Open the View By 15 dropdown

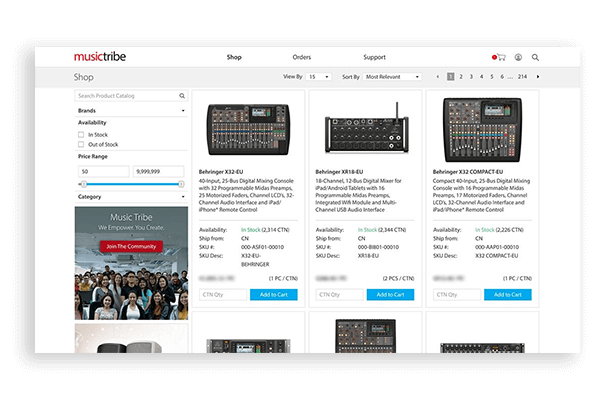[x=319, y=77]
